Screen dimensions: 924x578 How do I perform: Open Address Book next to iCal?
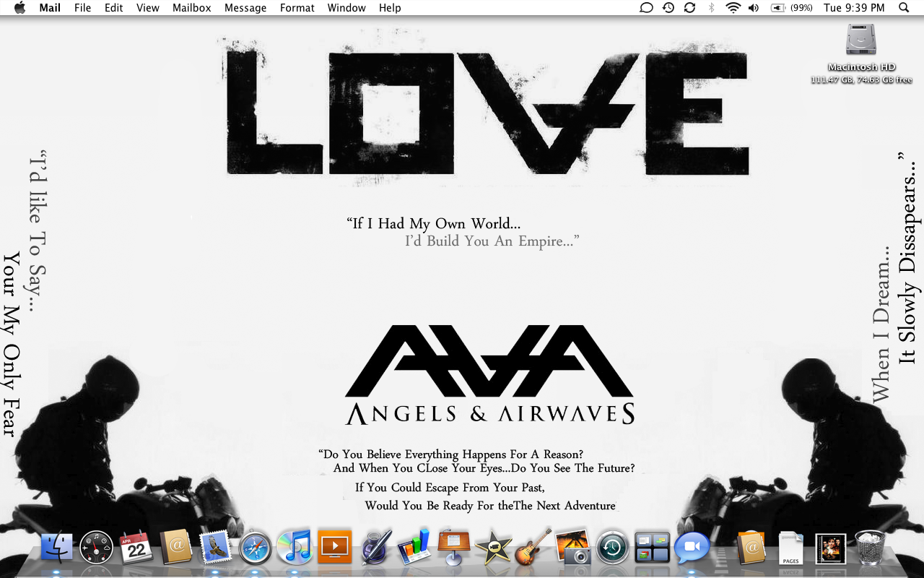(x=176, y=548)
